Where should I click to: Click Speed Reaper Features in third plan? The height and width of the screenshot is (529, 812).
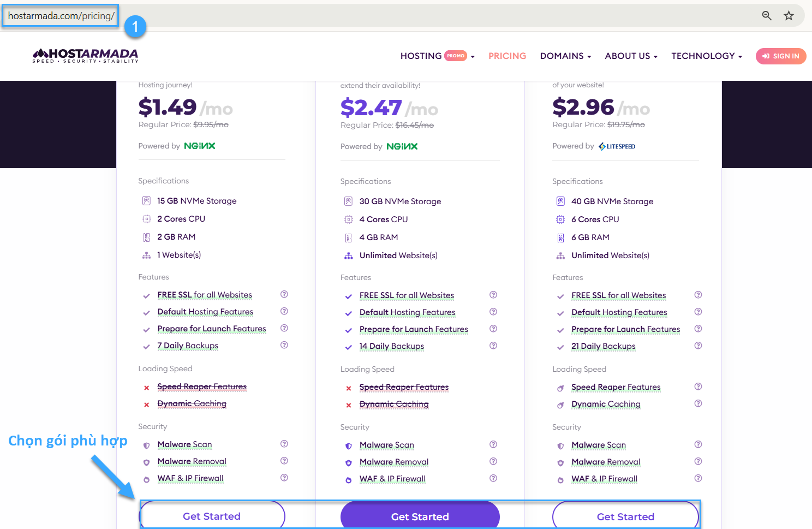pyautogui.click(x=616, y=387)
